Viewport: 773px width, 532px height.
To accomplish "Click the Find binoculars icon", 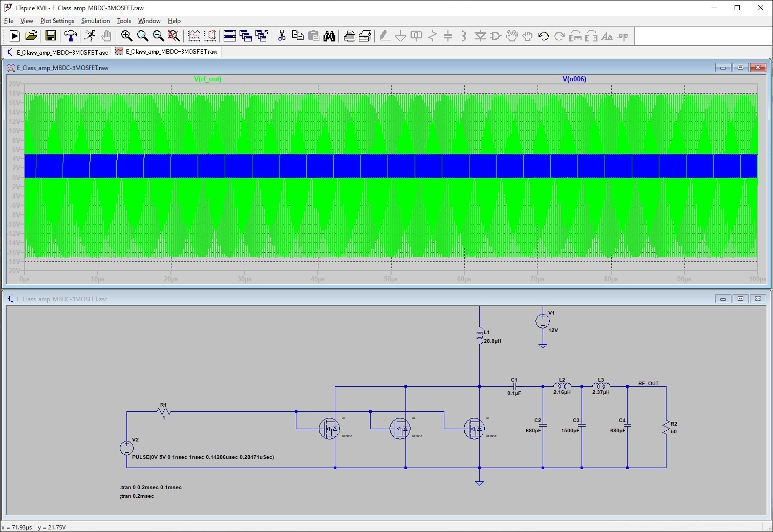I will coord(330,36).
